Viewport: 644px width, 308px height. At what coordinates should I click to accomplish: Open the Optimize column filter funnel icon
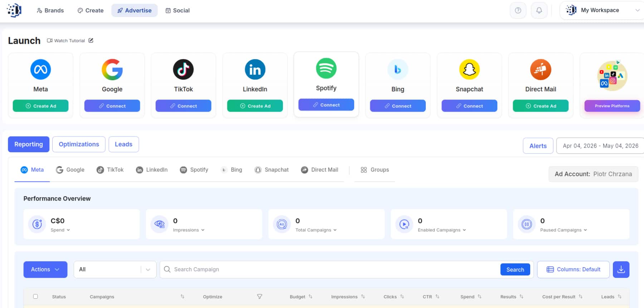pyautogui.click(x=259, y=297)
